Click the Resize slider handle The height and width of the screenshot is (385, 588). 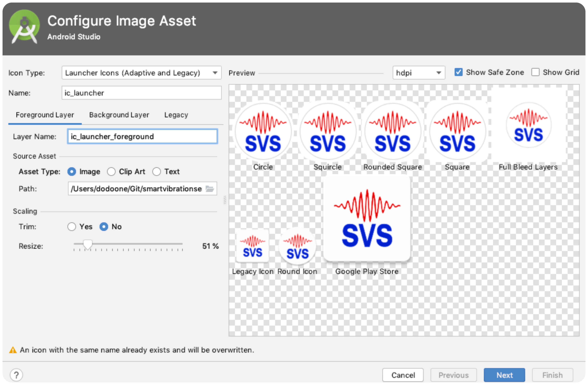point(87,244)
